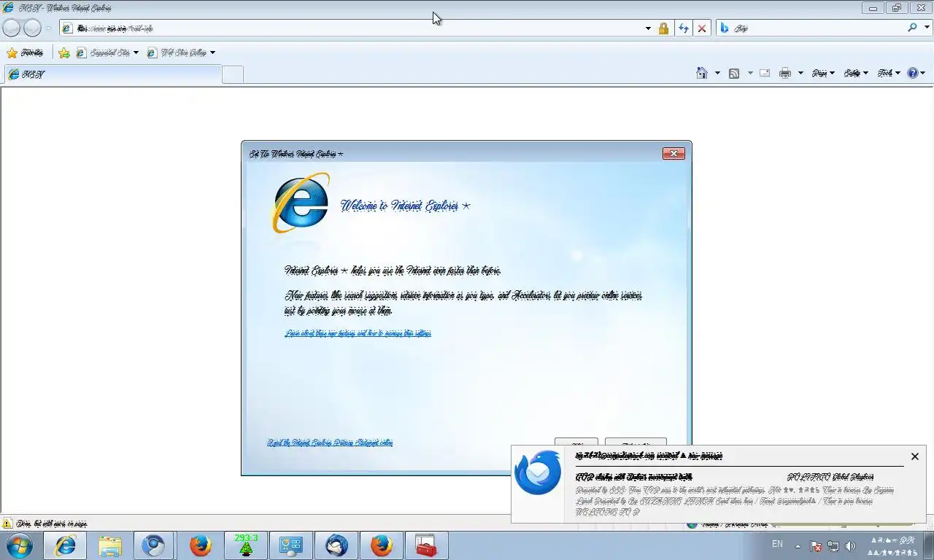Open the learn about new features link
Screen dimensions: 934x560
click(358, 333)
